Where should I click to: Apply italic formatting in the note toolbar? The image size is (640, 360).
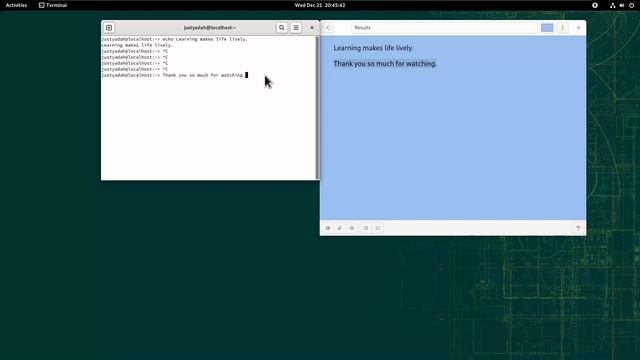(x=340, y=228)
